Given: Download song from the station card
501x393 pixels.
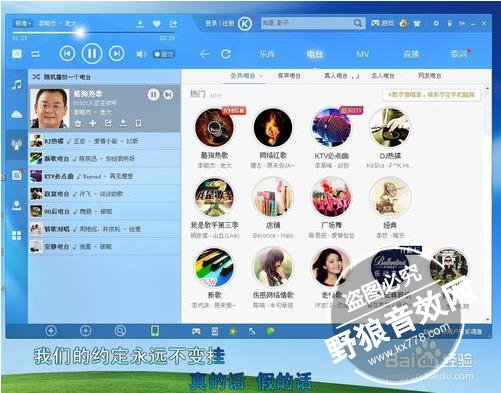Looking at the screenshot, I should [123, 123].
